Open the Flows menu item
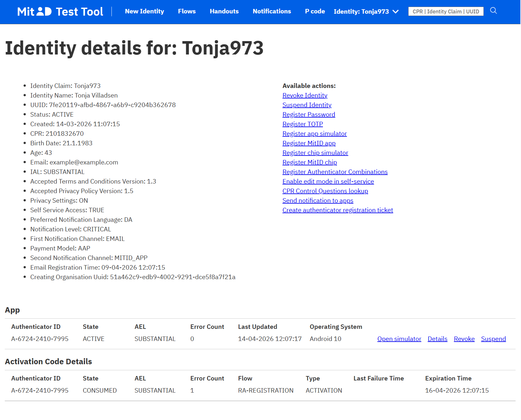This screenshot has width=521, height=420. coord(187,11)
